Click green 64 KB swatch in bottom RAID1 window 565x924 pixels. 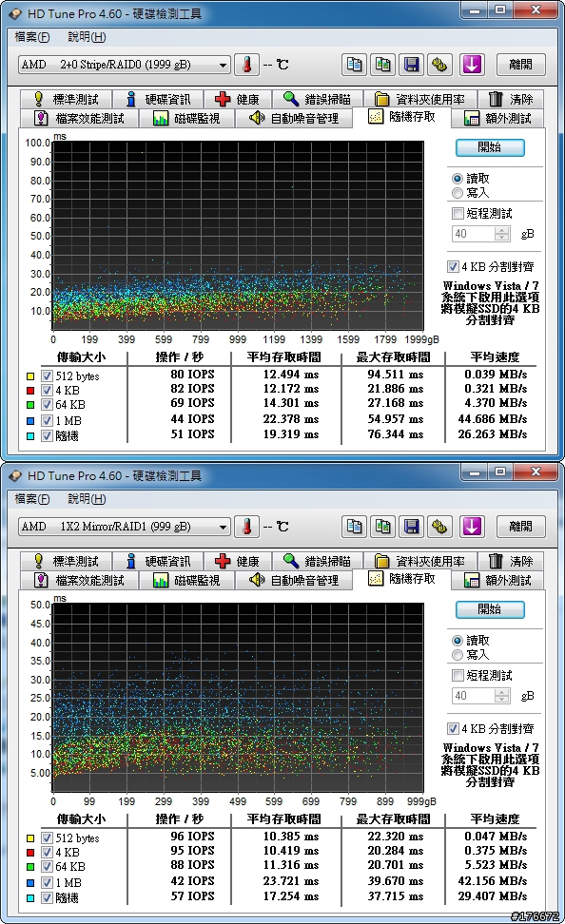30,867
